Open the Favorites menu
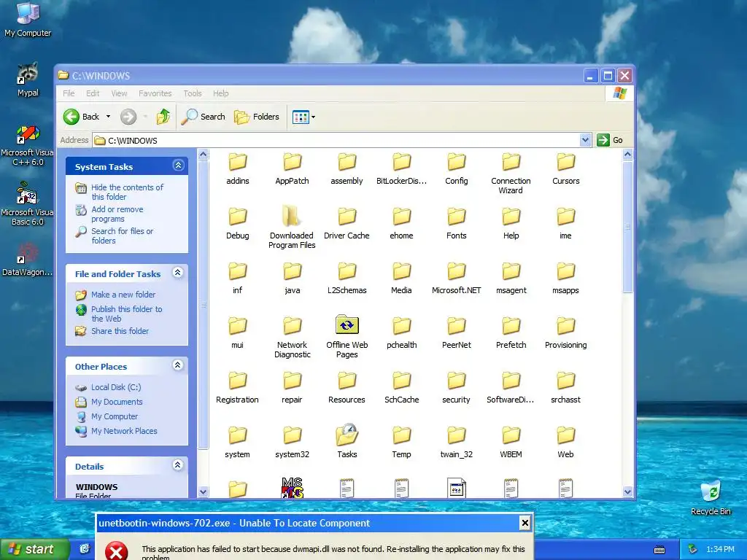 [x=155, y=93]
